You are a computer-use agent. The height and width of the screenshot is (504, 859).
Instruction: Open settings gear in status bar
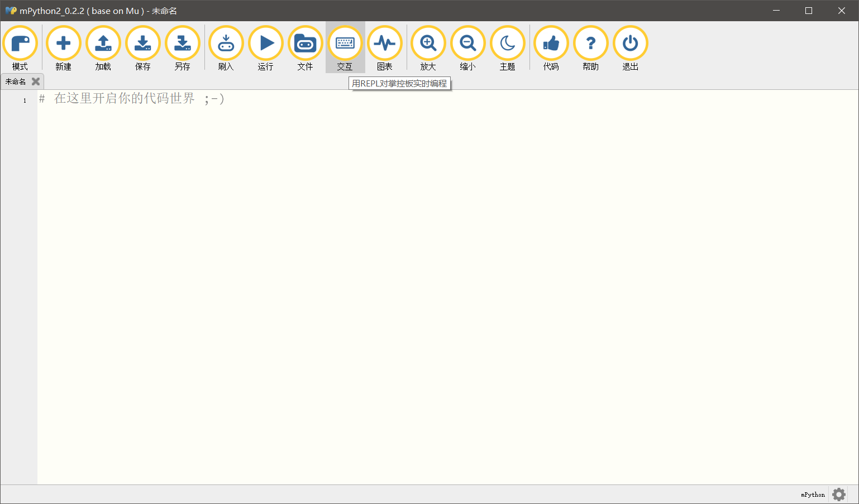pos(839,495)
